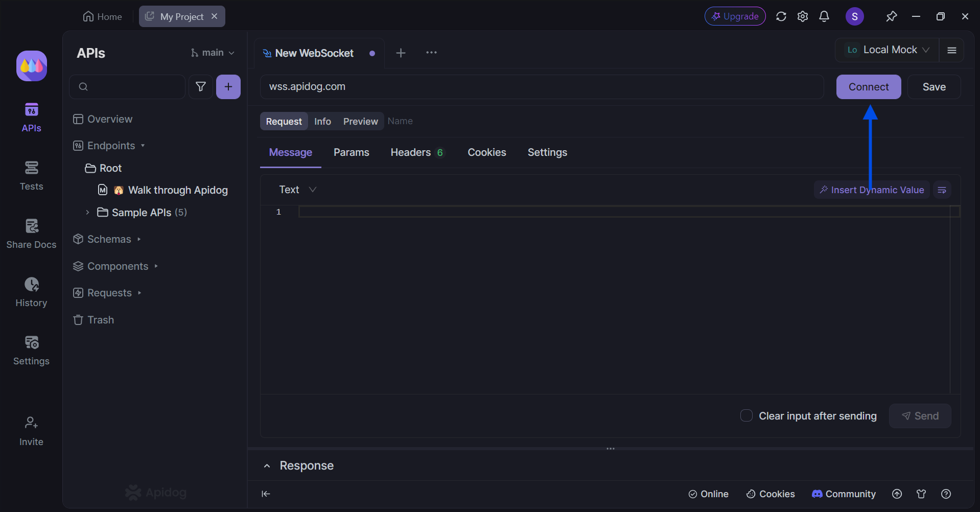
Task: Select the Request view tab
Action: coord(284,121)
